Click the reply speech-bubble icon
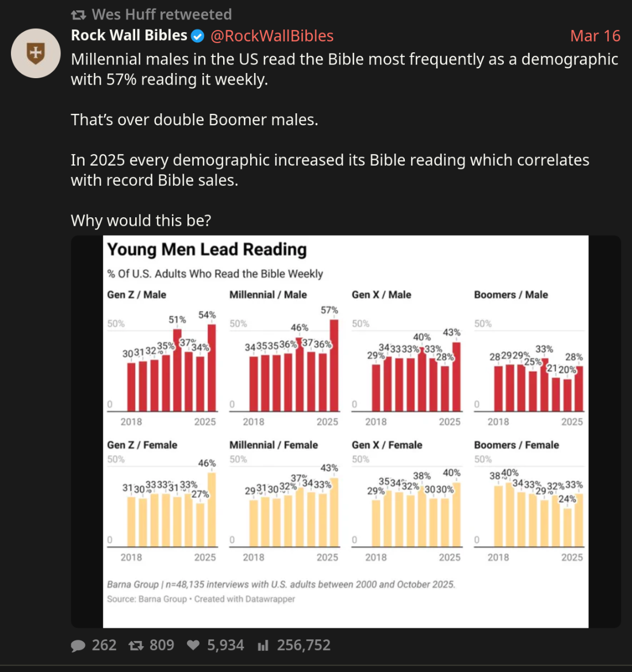Viewport: 632px width, 672px height. tap(78, 646)
